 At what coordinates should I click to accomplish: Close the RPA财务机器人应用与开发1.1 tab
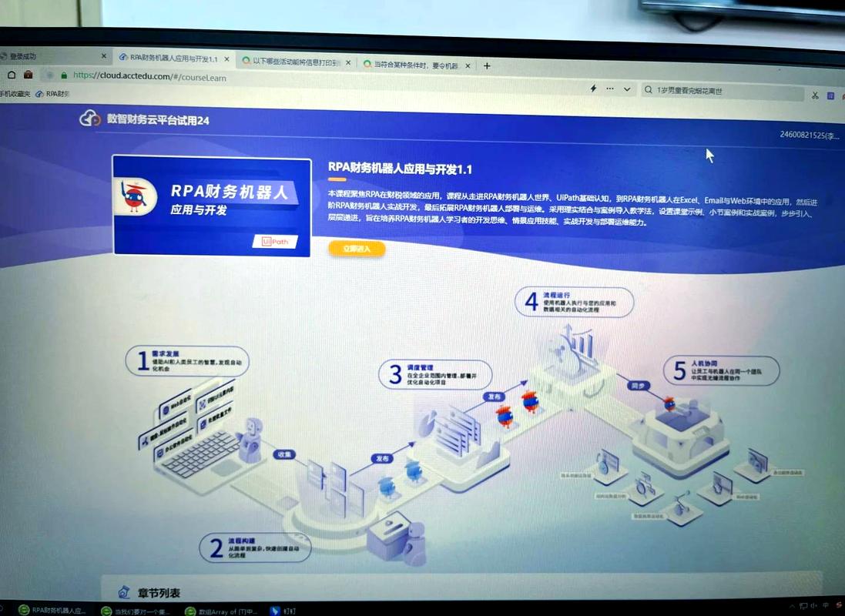pyautogui.click(x=227, y=59)
